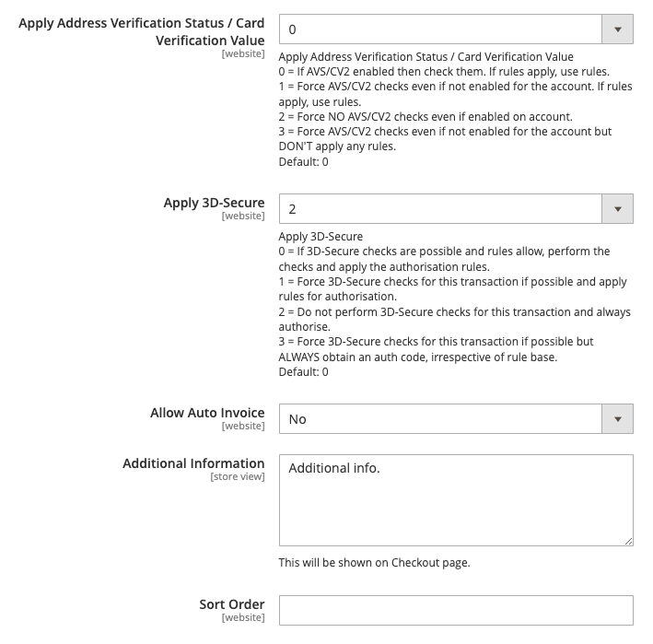Click the Apply 3D-Secure field label

(214, 203)
